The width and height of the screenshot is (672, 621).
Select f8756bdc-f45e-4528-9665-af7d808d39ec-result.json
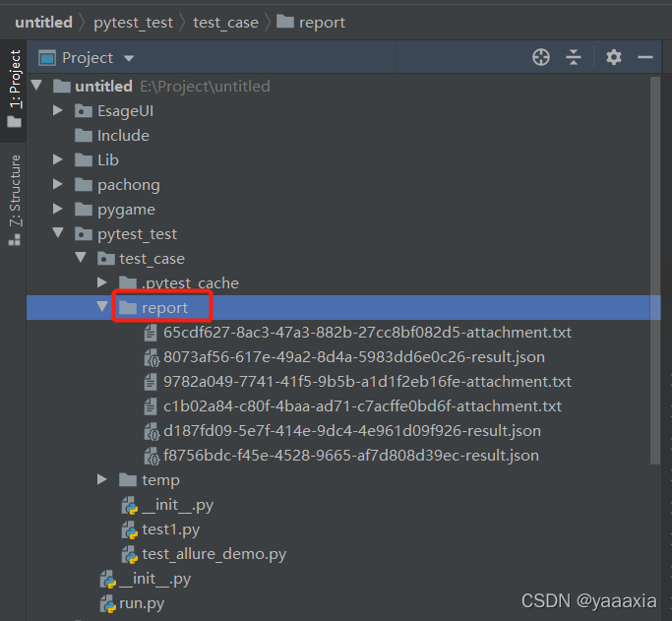coord(351,456)
